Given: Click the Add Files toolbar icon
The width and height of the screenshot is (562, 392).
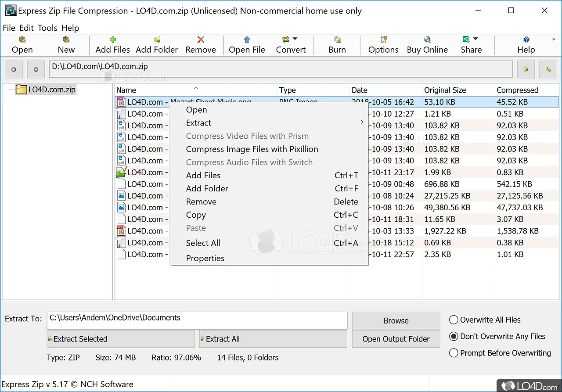Looking at the screenshot, I should (113, 40).
